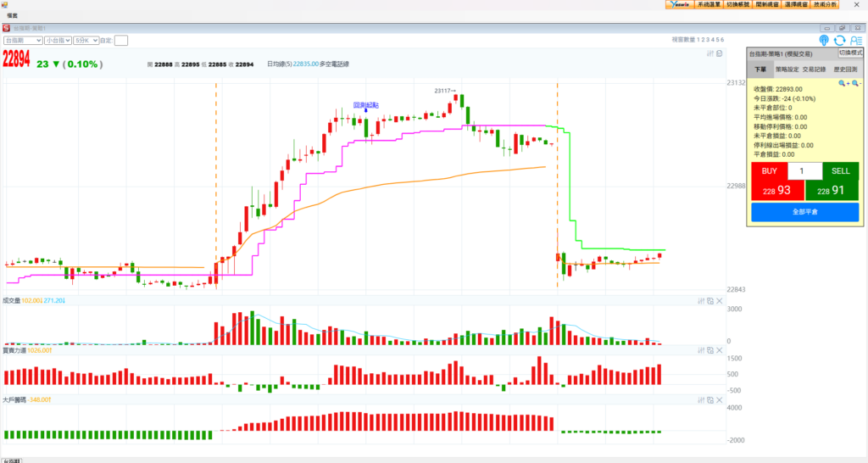Click the 切換模式 button
Image resolution: width=868 pixels, height=463 pixels.
850,53
